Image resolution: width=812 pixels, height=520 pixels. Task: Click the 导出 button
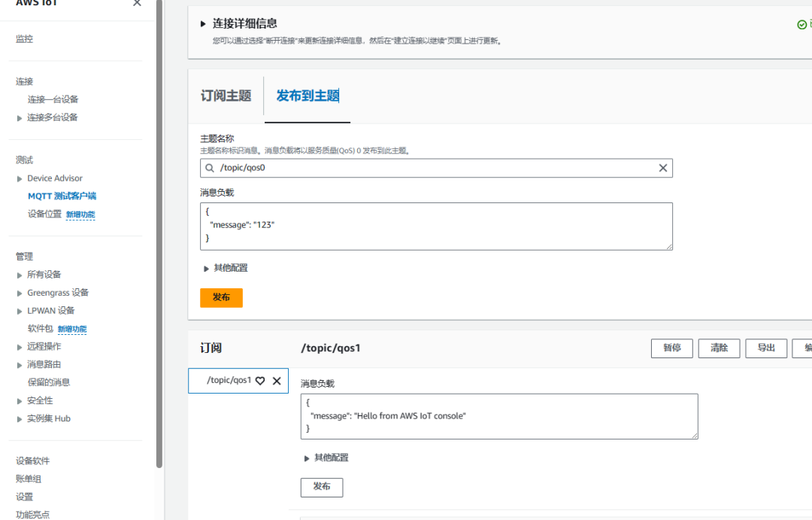coord(766,348)
